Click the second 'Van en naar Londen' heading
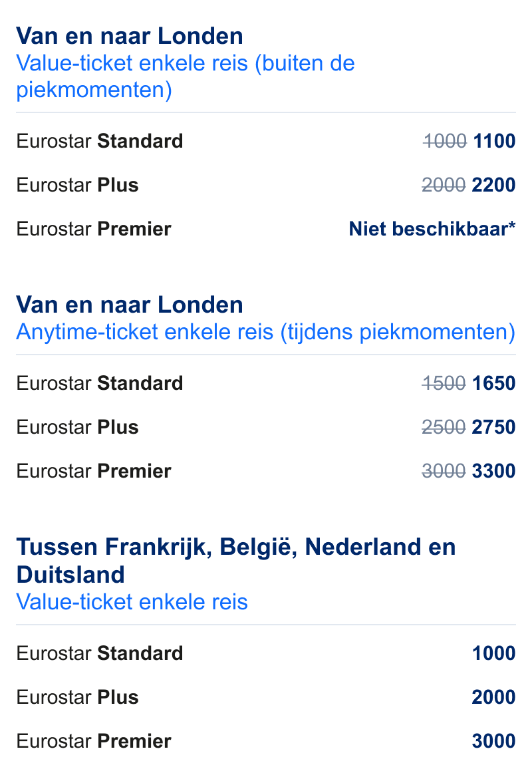The image size is (532, 773). pos(130,305)
